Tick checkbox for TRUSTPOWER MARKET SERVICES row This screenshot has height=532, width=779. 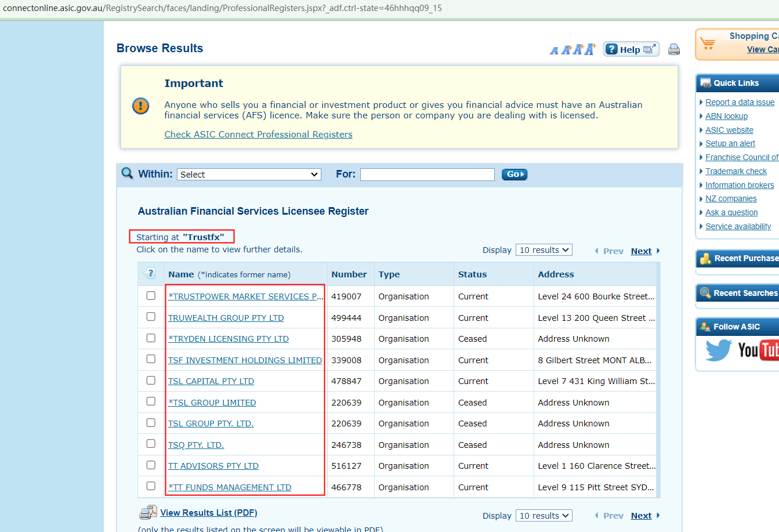[x=151, y=296]
